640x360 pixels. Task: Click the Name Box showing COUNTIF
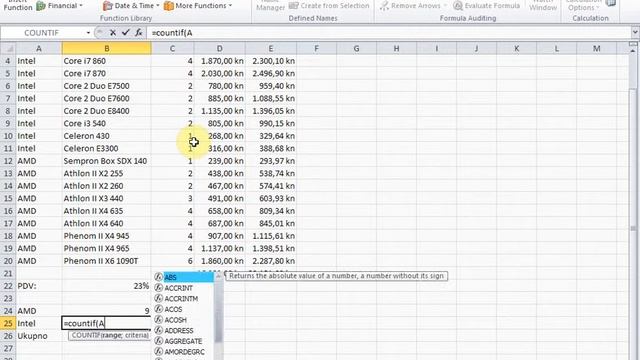point(41,33)
